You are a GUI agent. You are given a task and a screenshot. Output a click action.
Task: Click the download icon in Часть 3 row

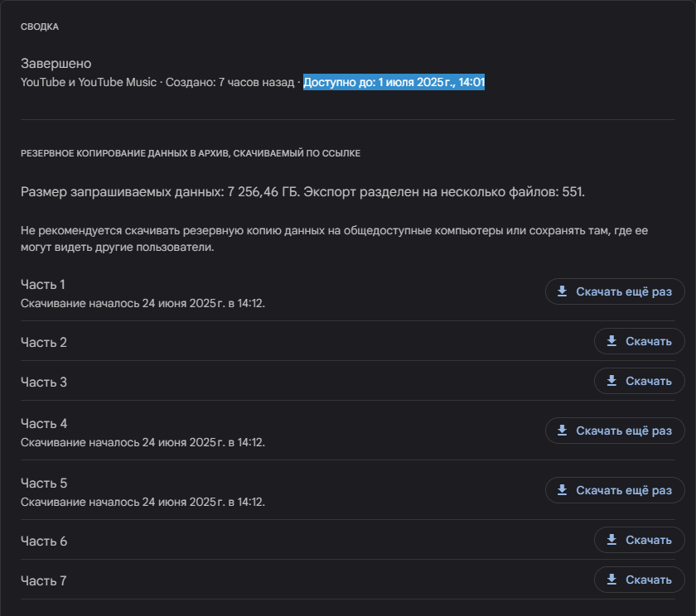click(612, 381)
